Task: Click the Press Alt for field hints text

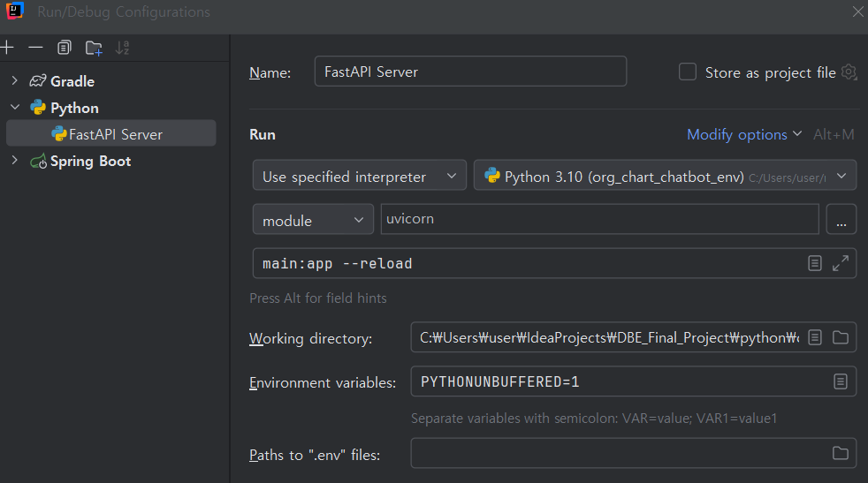Action: (317, 298)
